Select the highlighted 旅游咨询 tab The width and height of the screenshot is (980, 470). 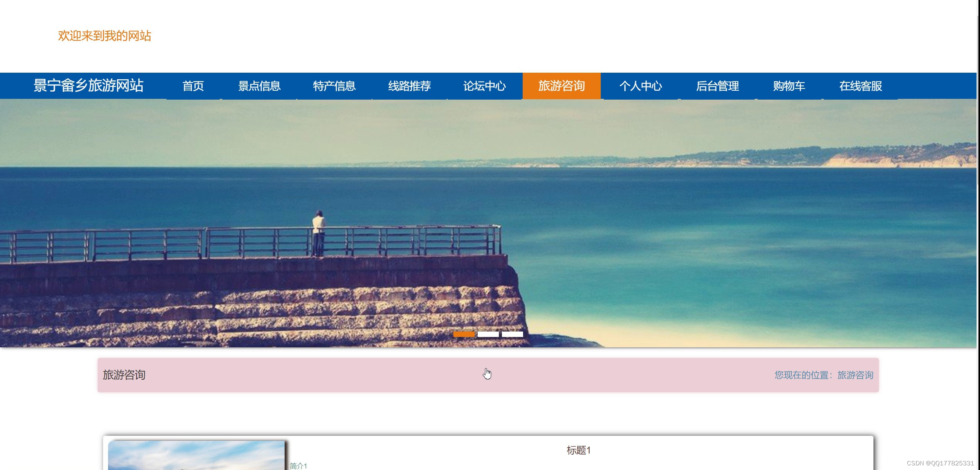[x=562, y=86]
